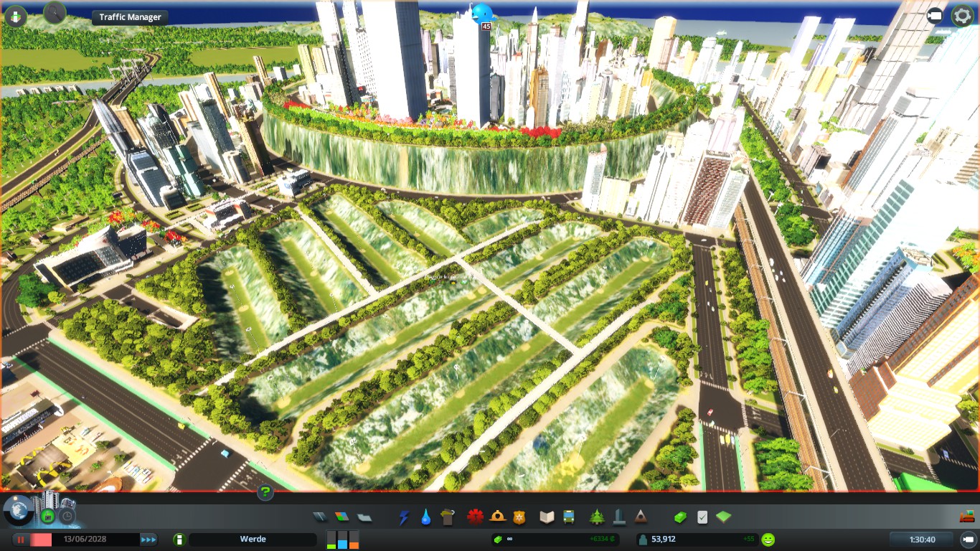Open the Economy money panel

tap(679, 517)
